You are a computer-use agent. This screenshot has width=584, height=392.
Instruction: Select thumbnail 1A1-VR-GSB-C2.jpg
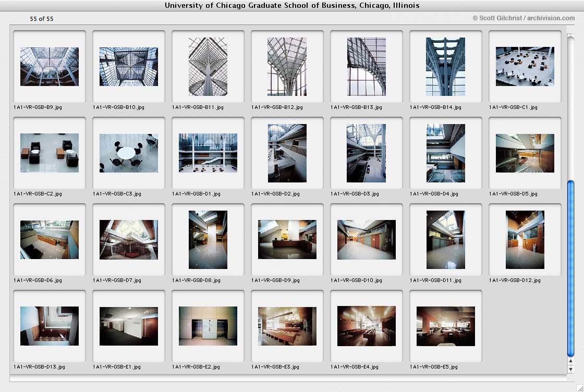point(50,153)
